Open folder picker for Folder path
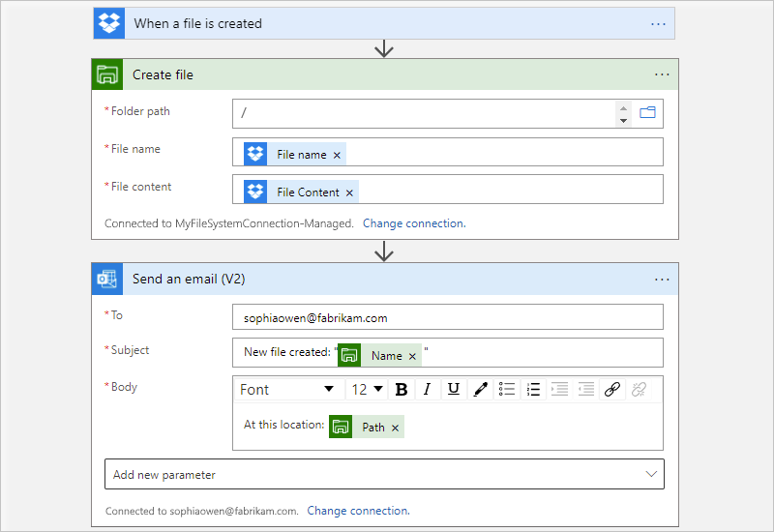Image resolution: width=774 pixels, height=532 pixels. click(x=648, y=113)
